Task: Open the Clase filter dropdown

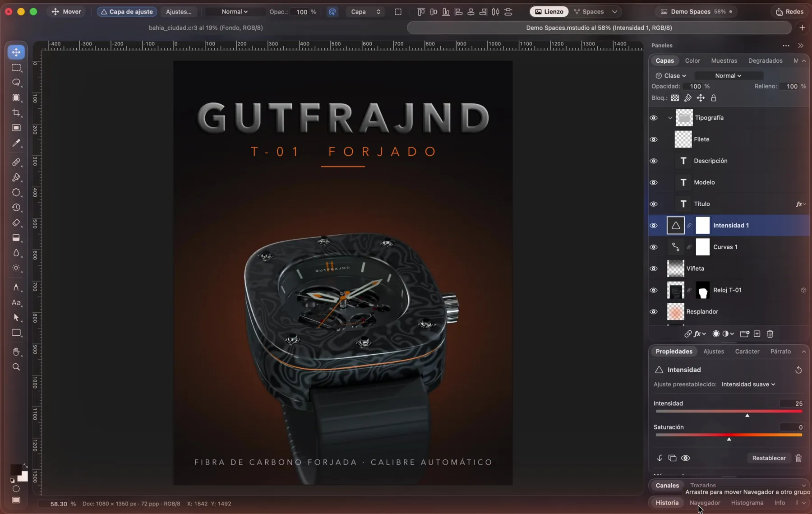Action: (x=671, y=76)
